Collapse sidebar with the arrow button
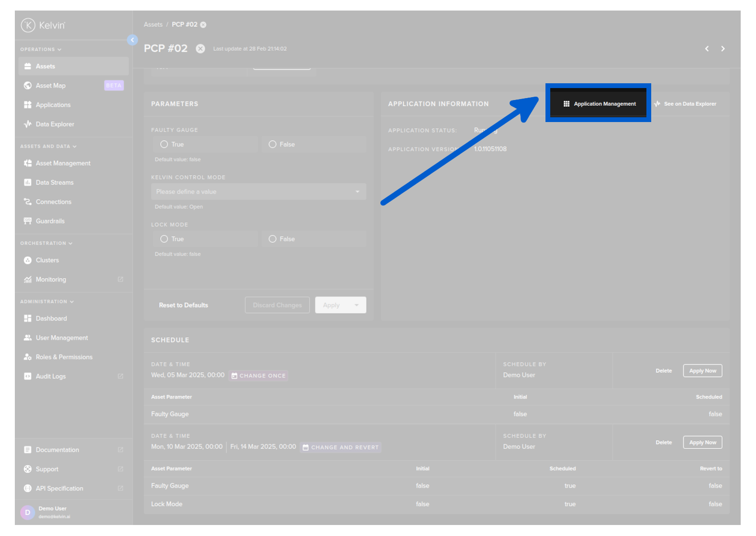The image size is (756, 536). 133,40
